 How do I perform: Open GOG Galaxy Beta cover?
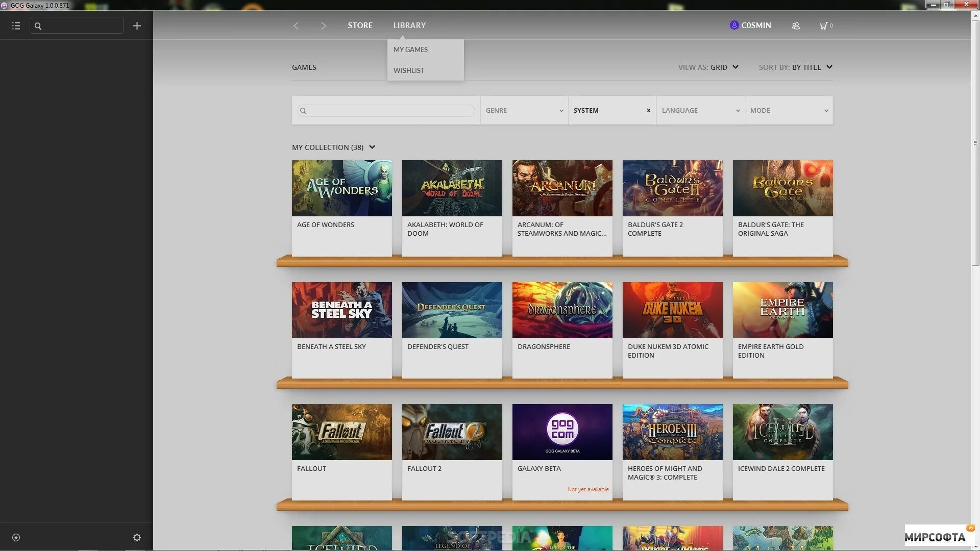point(562,432)
